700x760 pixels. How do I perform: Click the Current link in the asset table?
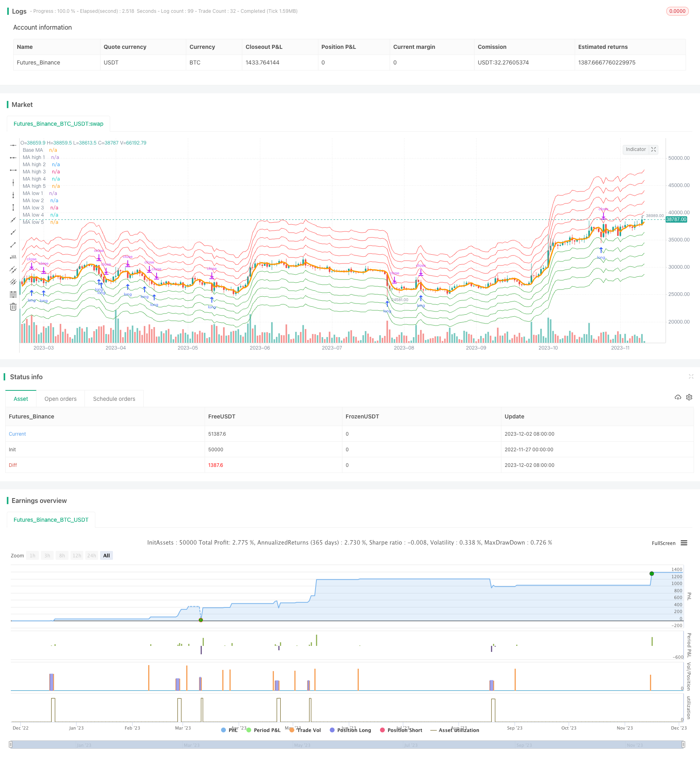tap(17, 434)
